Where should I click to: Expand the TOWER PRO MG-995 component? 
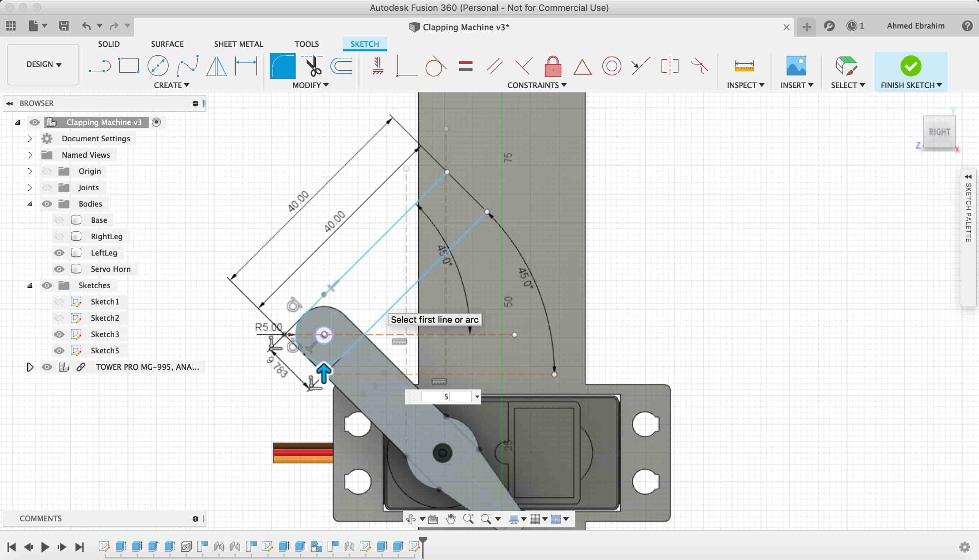tap(30, 367)
